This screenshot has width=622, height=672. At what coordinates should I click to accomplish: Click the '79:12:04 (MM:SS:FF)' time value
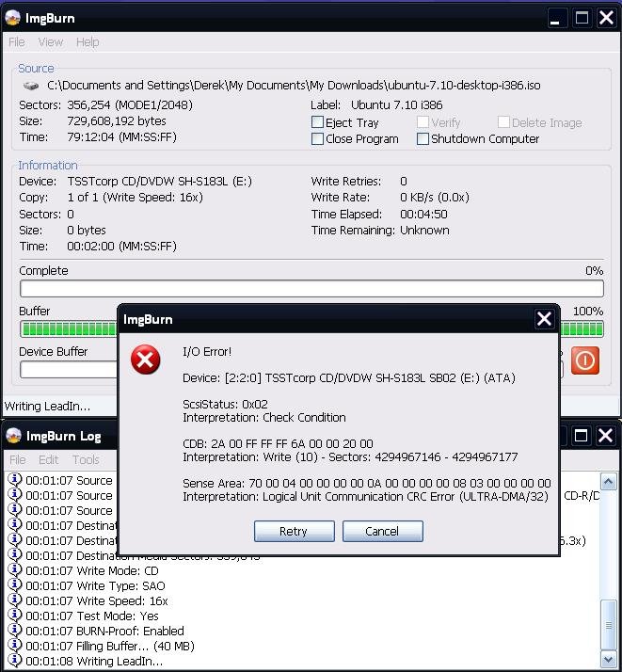(121, 137)
